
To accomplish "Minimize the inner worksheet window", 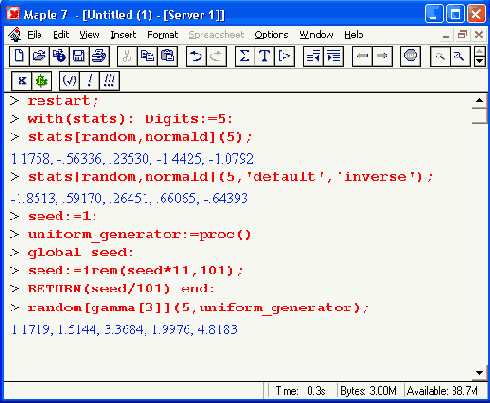I will click(x=446, y=35).
